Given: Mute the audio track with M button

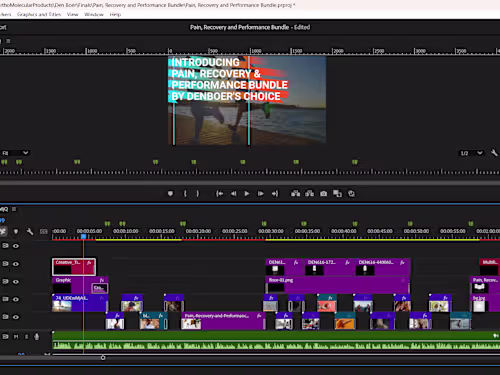Looking at the screenshot, I should (x=16, y=337).
